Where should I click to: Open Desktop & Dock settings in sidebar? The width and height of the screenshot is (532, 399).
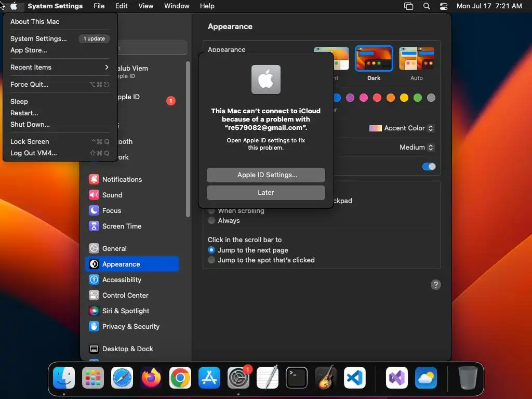pyautogui.click(x=132, y=349)
